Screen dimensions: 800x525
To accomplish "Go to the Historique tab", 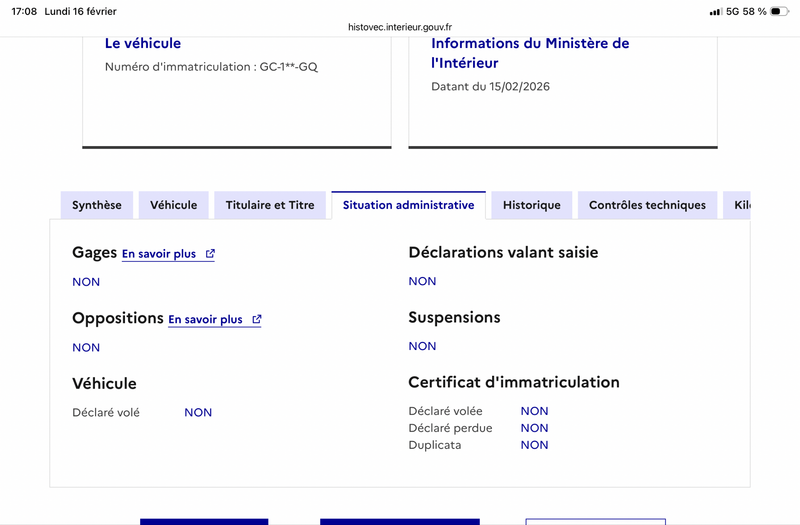I will click(x=532, y=205).
